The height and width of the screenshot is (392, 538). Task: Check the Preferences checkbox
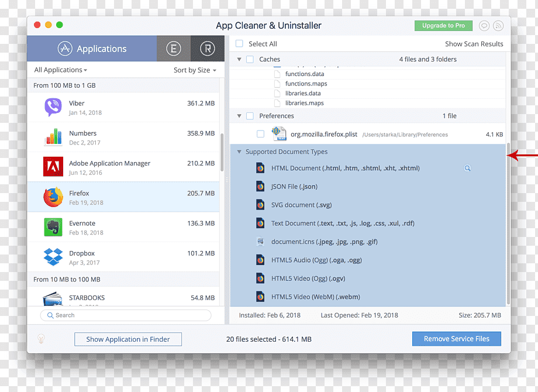click(x=250, y=116)
